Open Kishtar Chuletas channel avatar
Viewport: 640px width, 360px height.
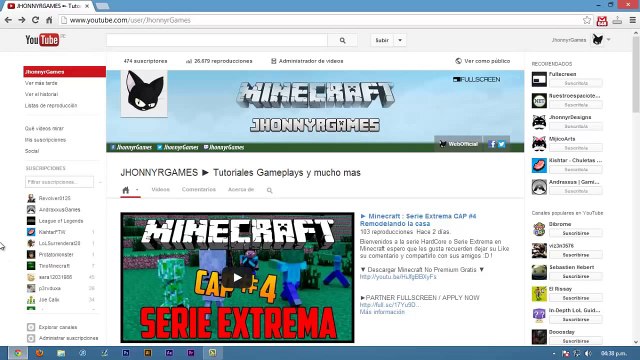(x=539, y=165)
